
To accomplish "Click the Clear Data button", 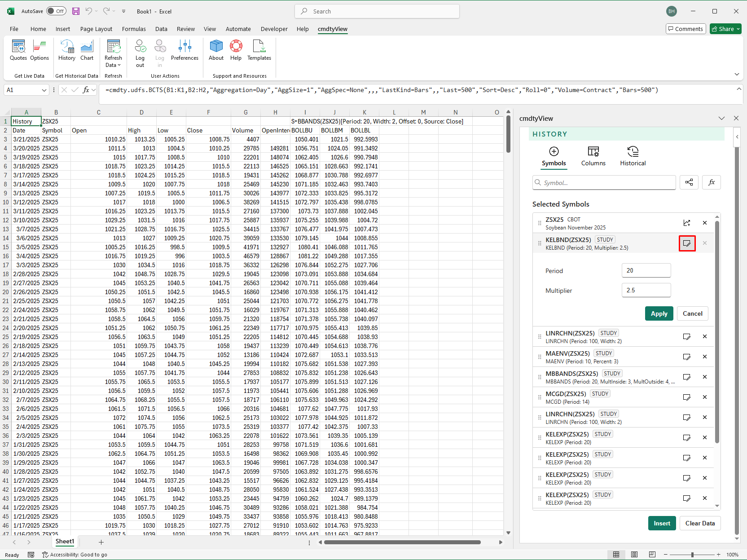I will point(700,523).
